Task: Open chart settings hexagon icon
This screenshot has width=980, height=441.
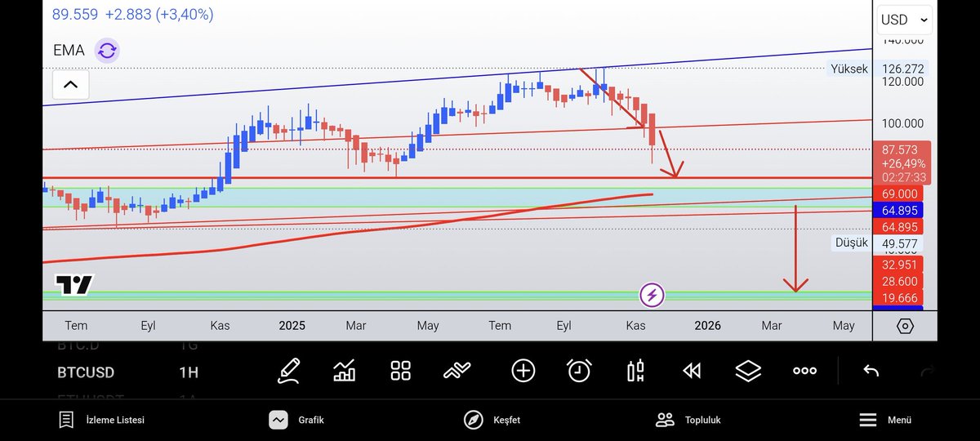Action: click(905, 326)
